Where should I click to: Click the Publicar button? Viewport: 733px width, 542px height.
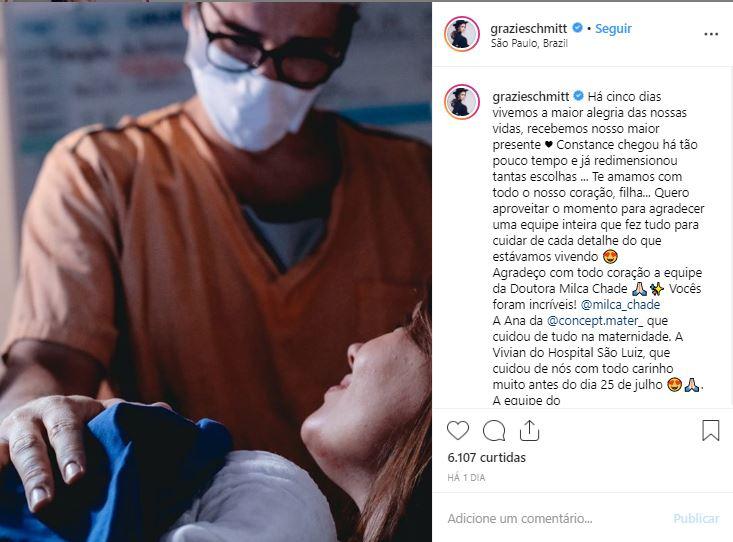click(x=696, y=519)
